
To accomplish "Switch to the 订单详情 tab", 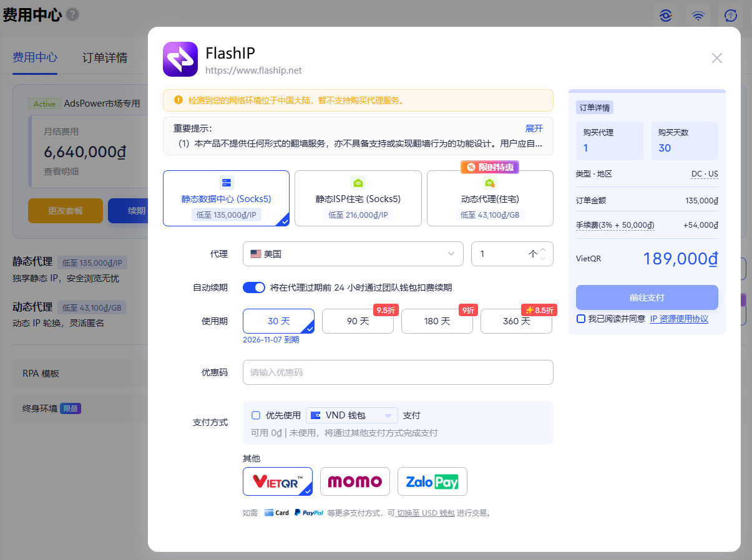I will (105, 57).
